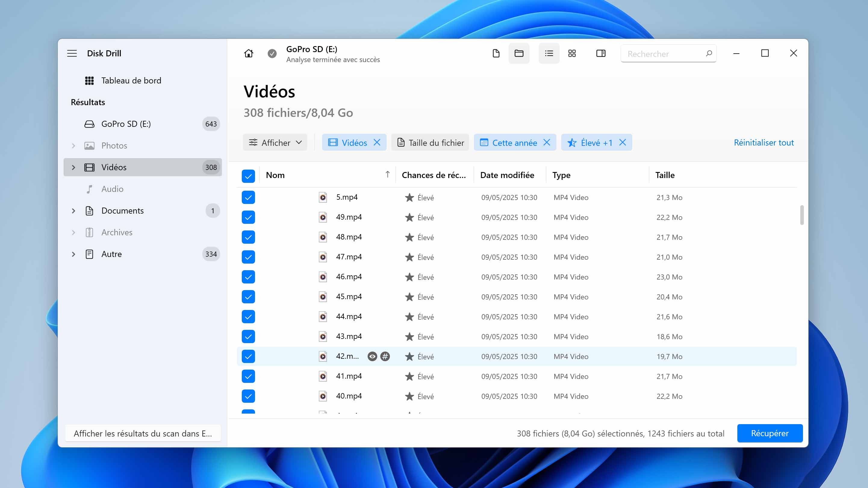
Task: Remove the Élevé +1 filter
Action: pyautogui.click(x=622, y=143)
